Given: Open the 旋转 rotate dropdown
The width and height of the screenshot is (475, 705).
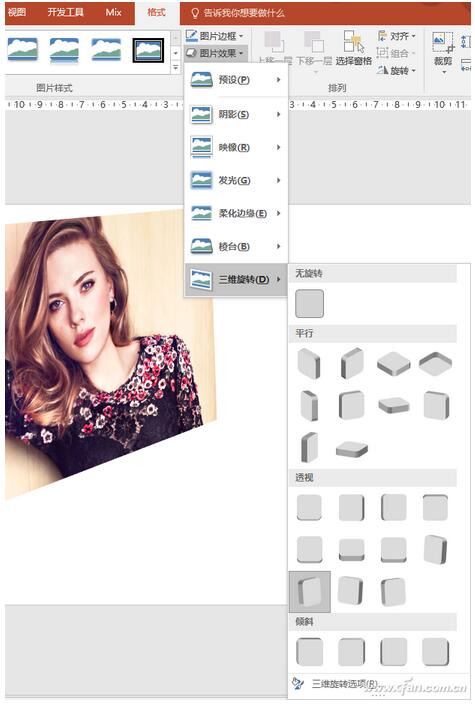Looking at the screenshot, I should [396, 70].
